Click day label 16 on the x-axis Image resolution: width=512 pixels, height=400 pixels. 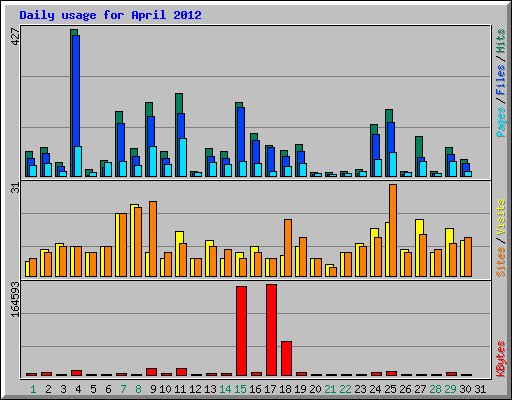tap(255, 389)
